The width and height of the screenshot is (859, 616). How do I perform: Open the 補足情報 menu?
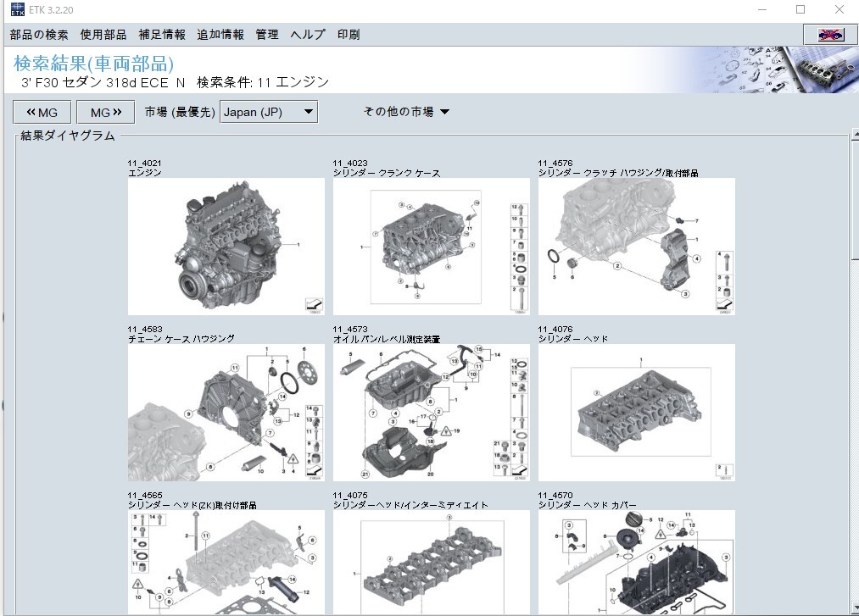pos(161,35)
